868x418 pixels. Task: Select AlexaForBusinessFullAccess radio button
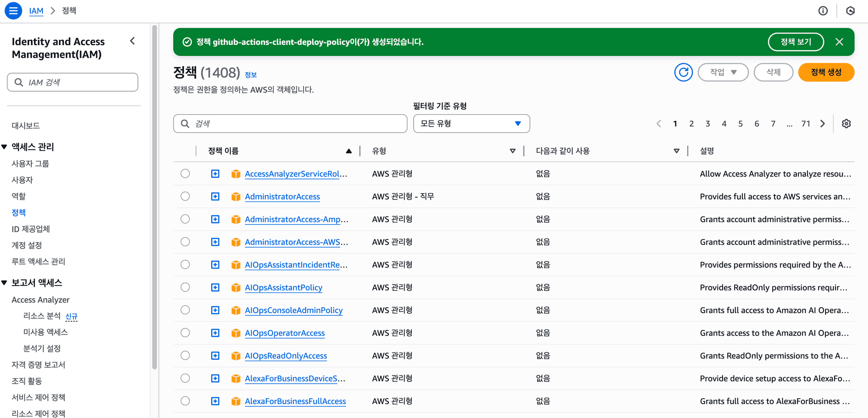point(185,401)
